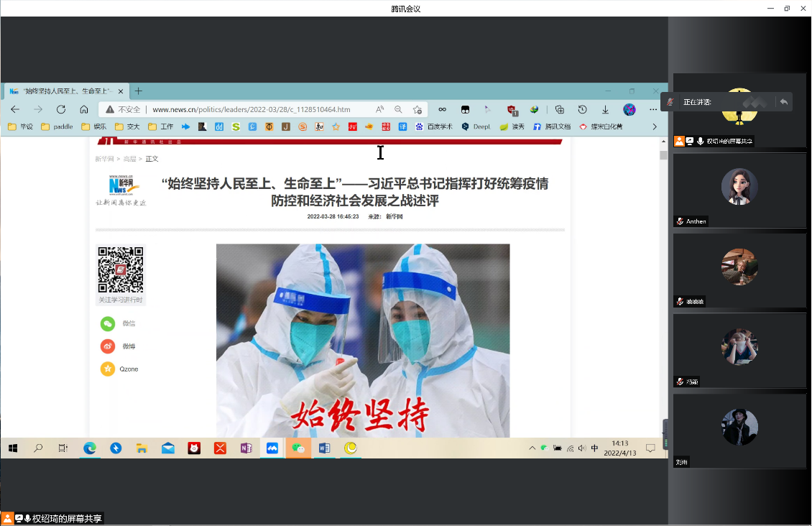812x526 pixels.
Task: Open the browser settings ellipsis menu
Action: [x=653, y=109]
